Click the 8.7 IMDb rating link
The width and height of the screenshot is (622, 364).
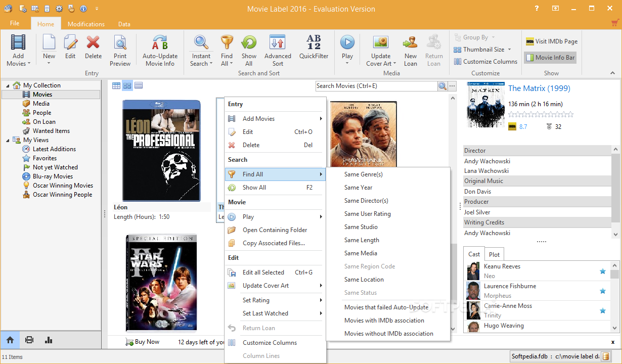pos(523,127)
